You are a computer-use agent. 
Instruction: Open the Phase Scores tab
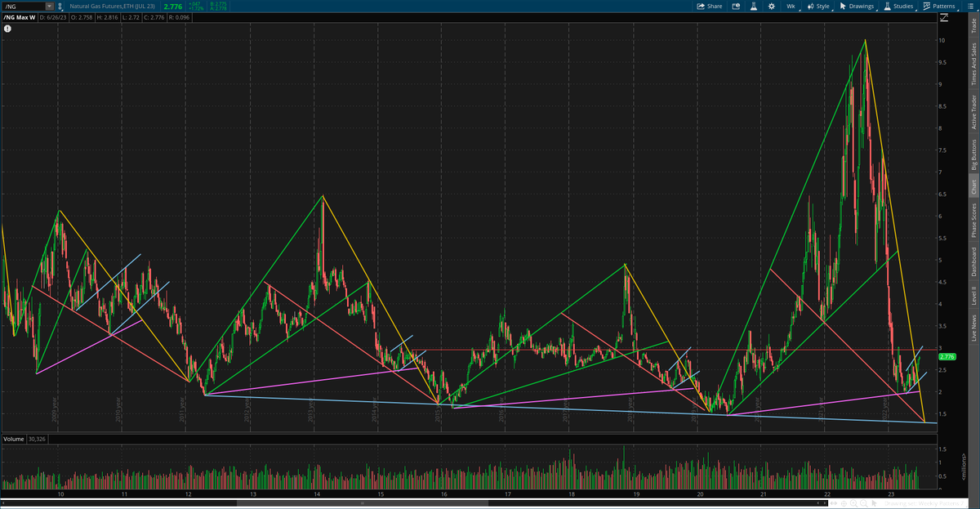tap(973, 221)
